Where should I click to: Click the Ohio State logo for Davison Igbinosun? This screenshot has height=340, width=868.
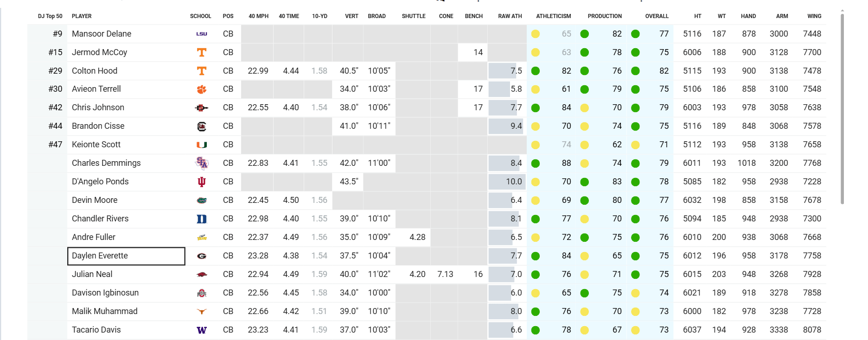pyautogui.click(x=201, y=293)
